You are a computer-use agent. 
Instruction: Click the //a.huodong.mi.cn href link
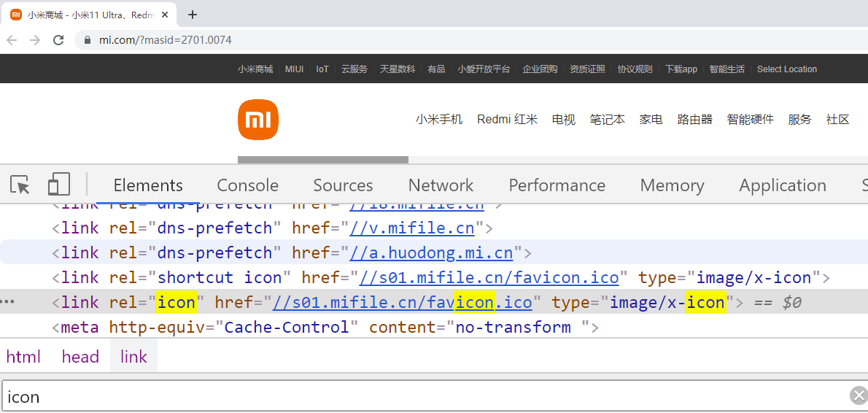click(x=431, y=253)
